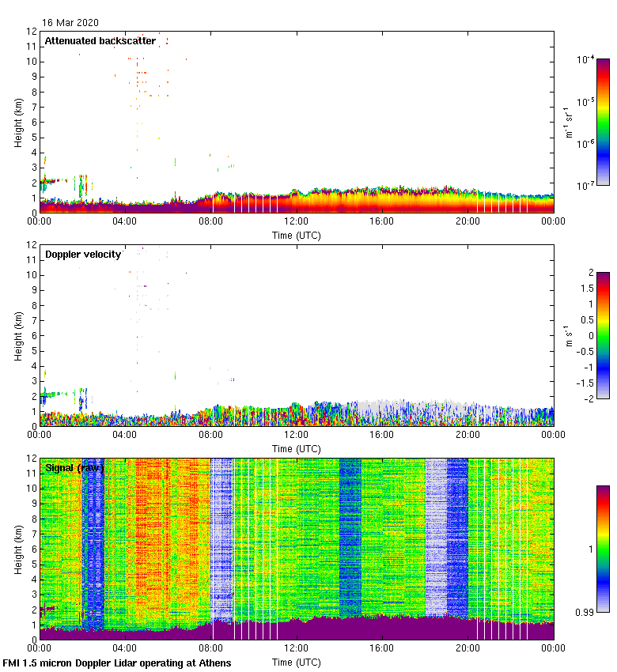617x672 pixels.
Task: Click the 16 Mar 2020 date label
Action: [70, 23]
